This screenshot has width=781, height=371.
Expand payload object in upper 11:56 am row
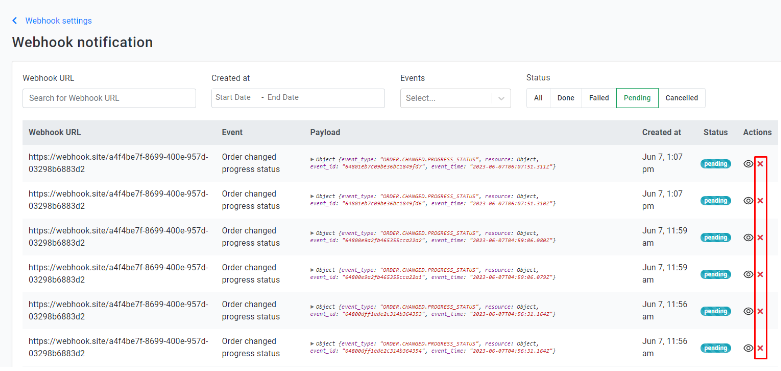312,307
